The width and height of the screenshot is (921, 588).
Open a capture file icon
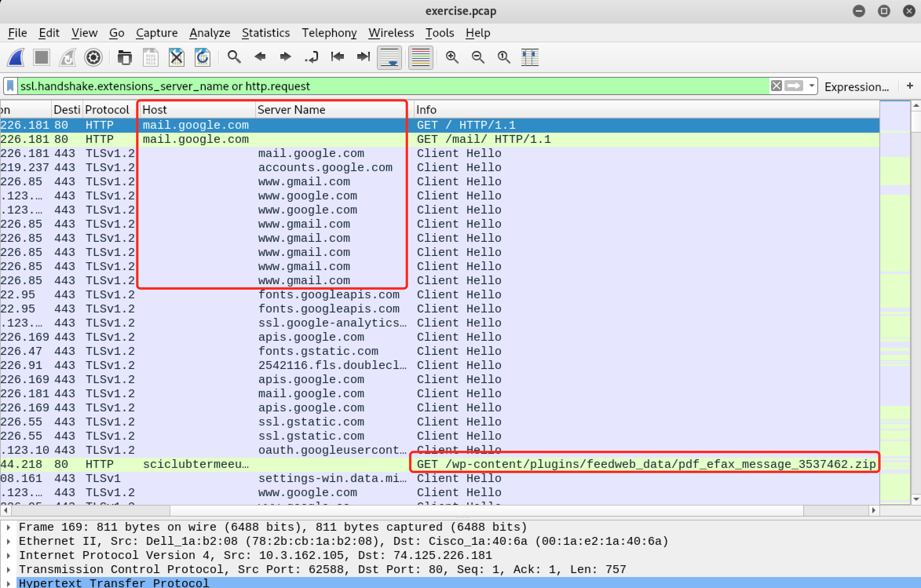click(124, 58)
